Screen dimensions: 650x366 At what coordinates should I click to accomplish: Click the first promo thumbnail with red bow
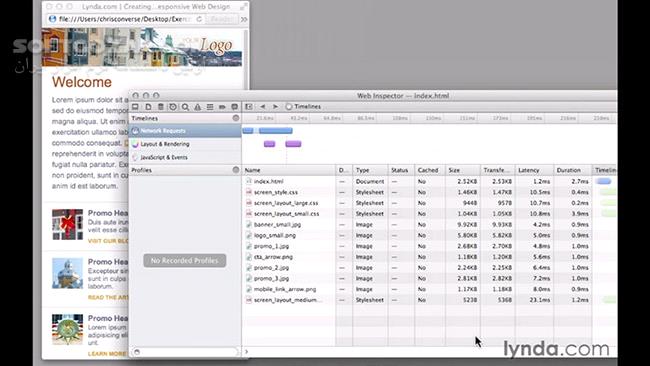[68, 224]
